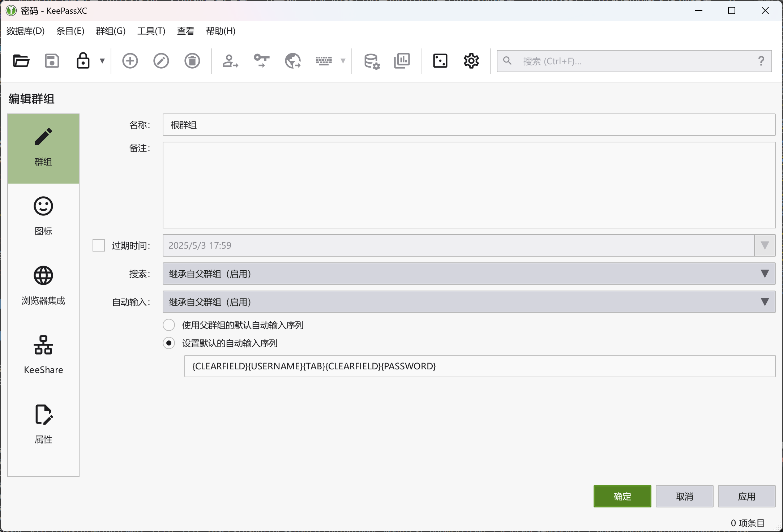This screenshot has width=783, height=532.
Task: Open the 搜索 inheritance dropdown
Action: tap(469, 274)
